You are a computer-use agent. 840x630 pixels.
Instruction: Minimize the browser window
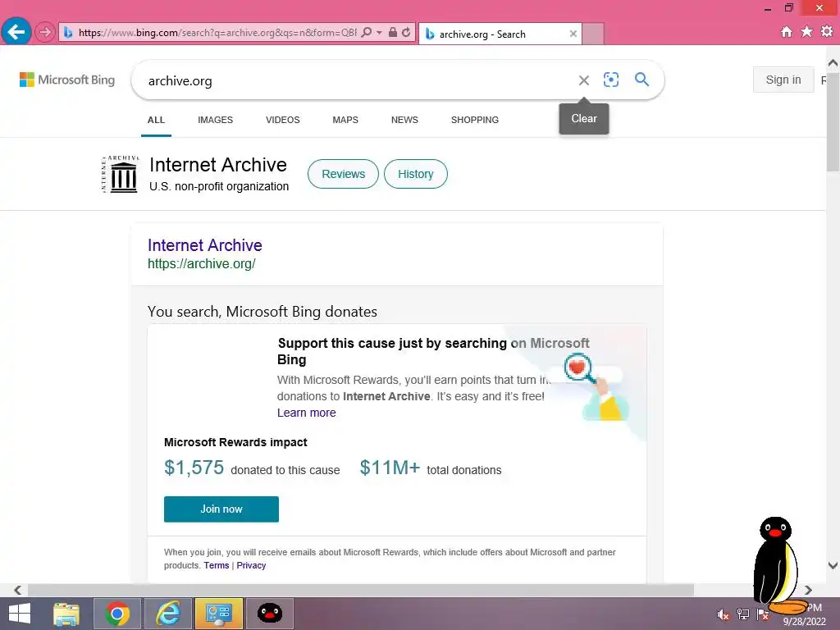(x=768, y=8)
